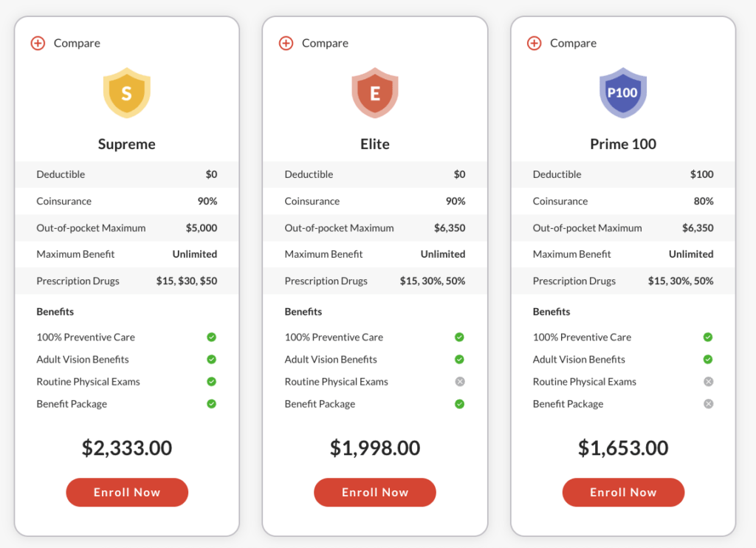Click the Prime 100 blue shield icon
Viewport: 756px width, 548px height.
[623, 92]
